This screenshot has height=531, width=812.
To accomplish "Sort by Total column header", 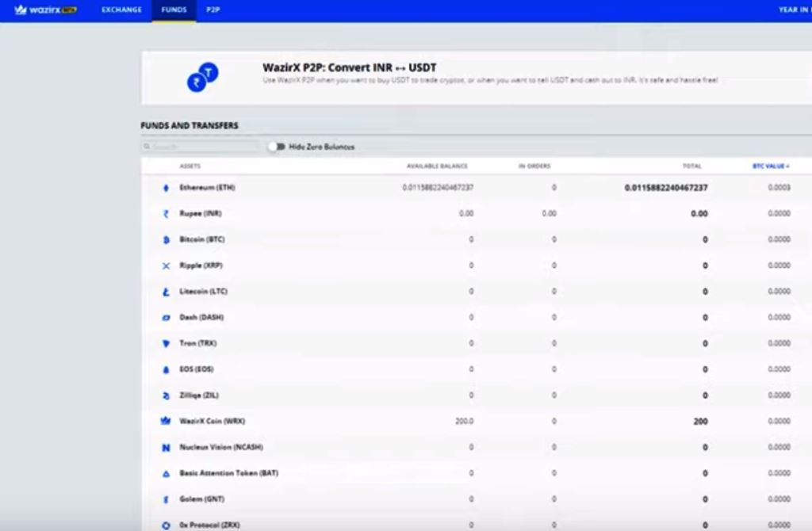I will 691,166.
